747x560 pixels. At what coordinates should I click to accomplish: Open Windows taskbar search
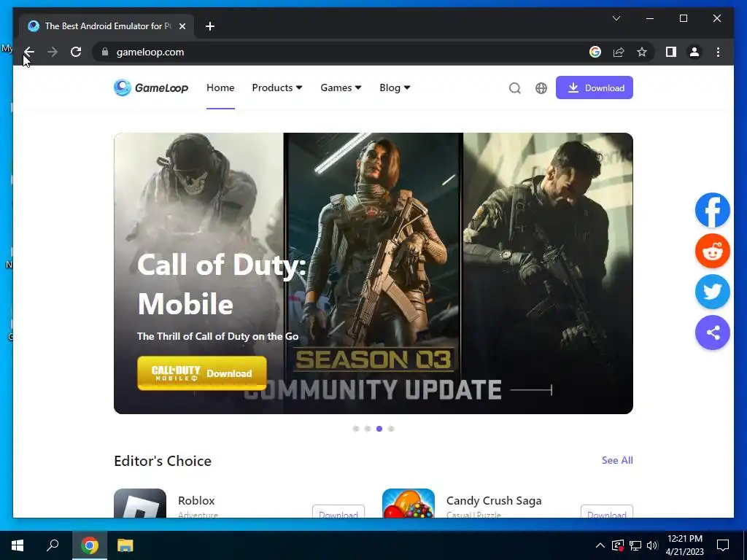coord(53,545)
